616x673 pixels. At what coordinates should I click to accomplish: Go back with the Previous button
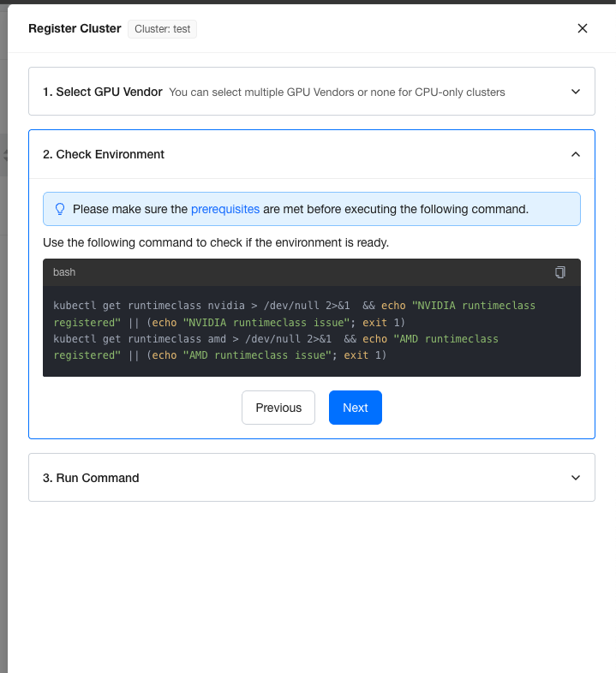278,408
